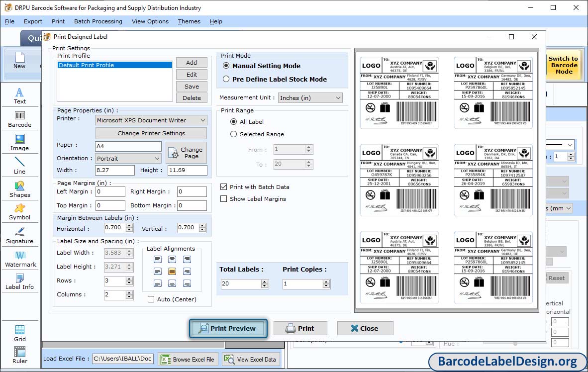Choose the Shapes tool
Screen dimensions: 588x372
coord(19,189)
